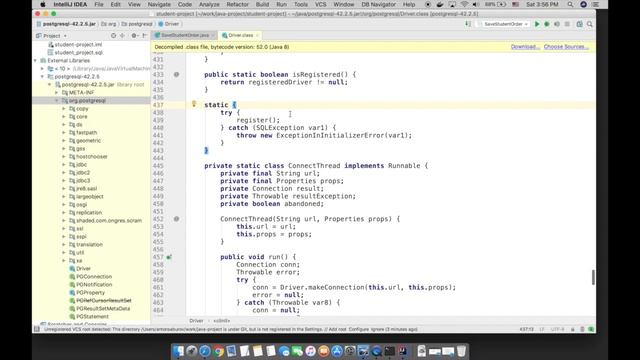Open the Navigate menu
The height and width of the screenshot is (360, 640).
(159, 4)
